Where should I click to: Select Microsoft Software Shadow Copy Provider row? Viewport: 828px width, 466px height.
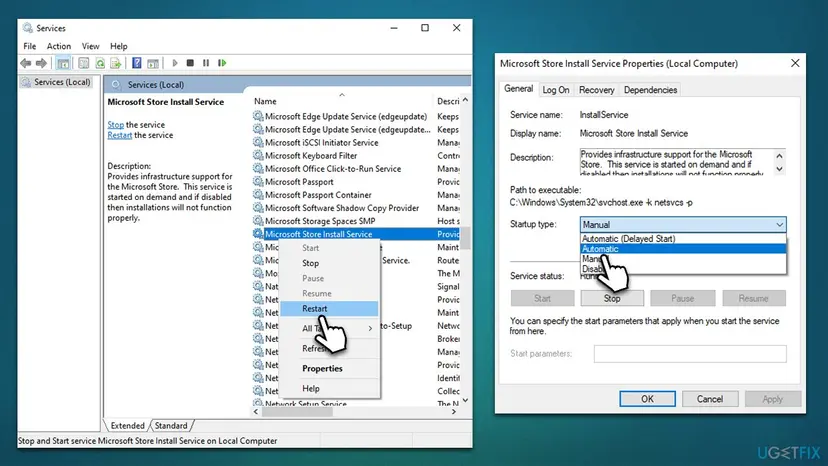tap(355, 208)
